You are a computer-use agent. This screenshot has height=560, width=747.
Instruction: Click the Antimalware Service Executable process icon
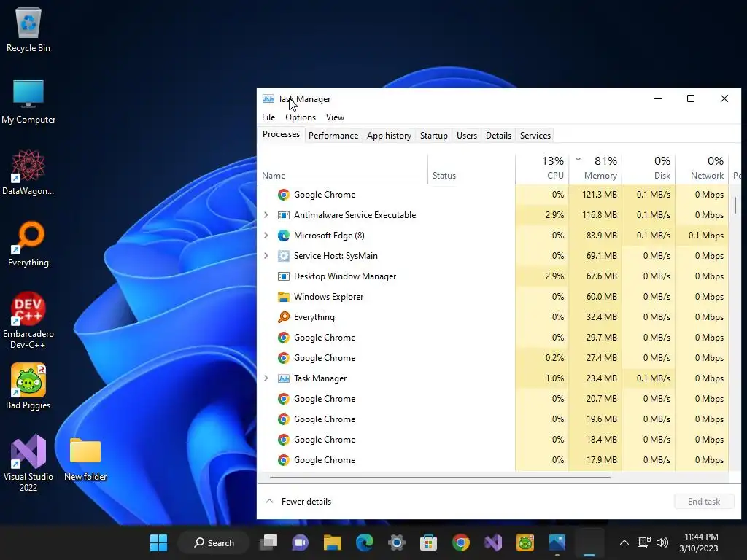click(x=284, y=215)
